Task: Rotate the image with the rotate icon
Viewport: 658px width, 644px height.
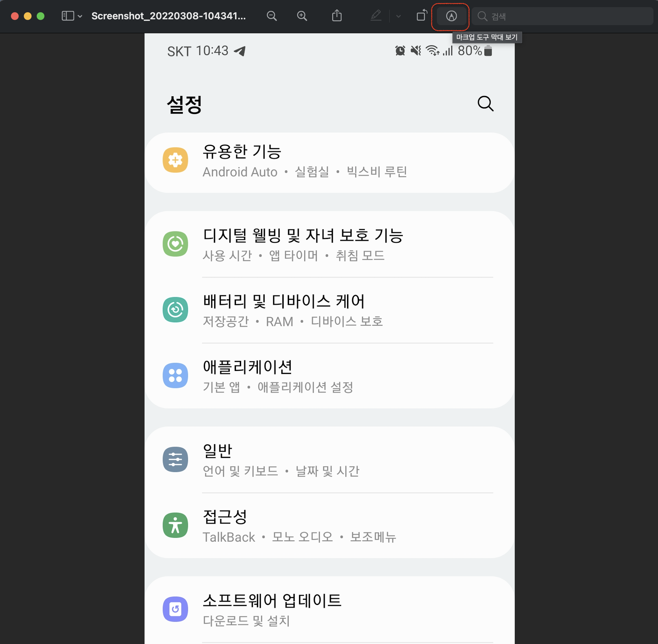Action: pos(422,16)
